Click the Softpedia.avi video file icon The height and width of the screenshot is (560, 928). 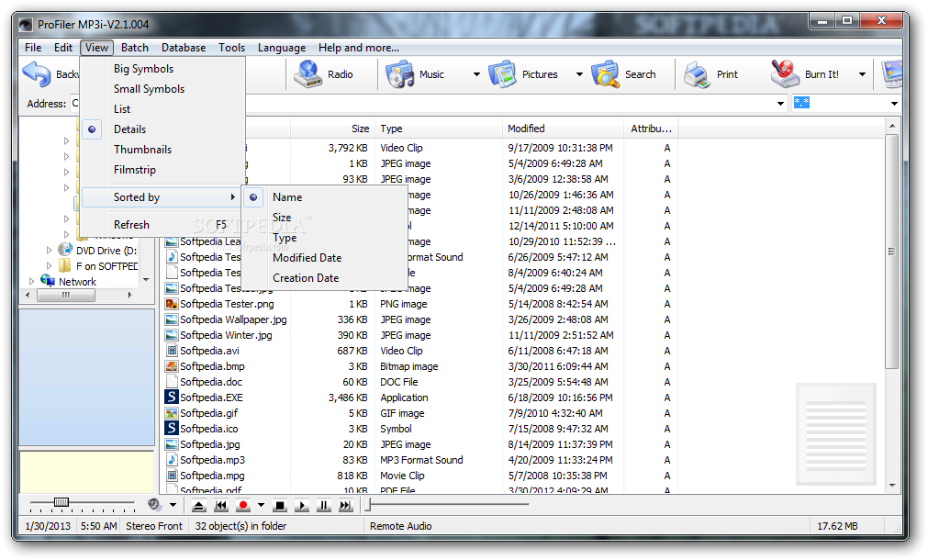pos(172,351)
